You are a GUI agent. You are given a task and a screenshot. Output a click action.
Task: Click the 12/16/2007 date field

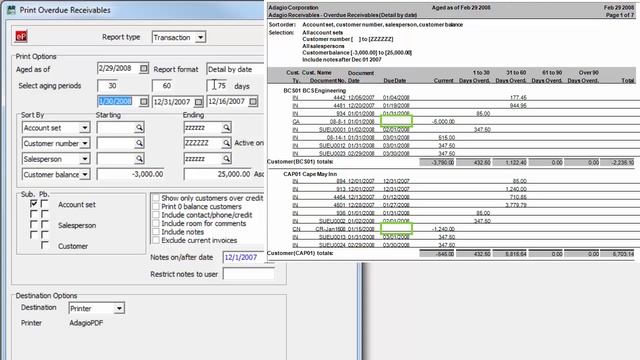point(228,101)
